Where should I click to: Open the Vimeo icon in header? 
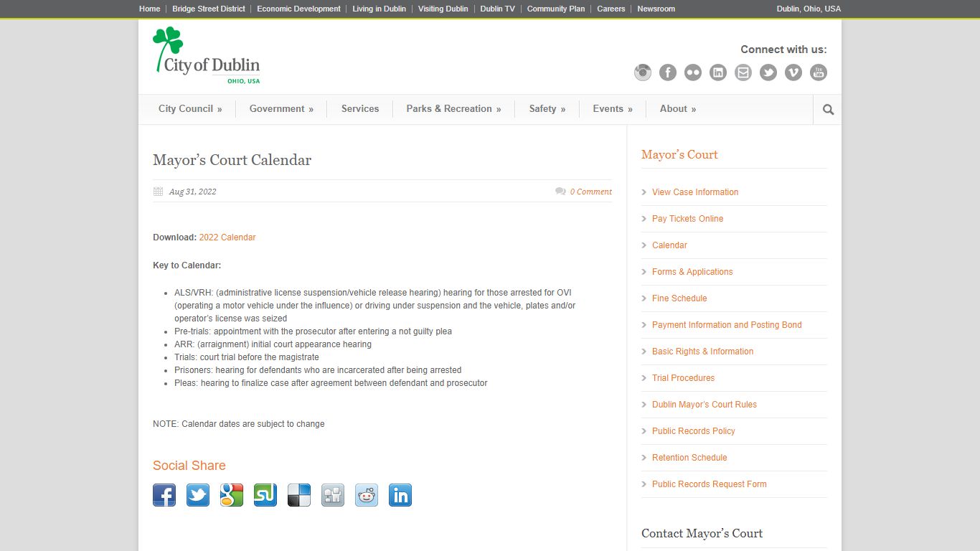pos(793,72)
